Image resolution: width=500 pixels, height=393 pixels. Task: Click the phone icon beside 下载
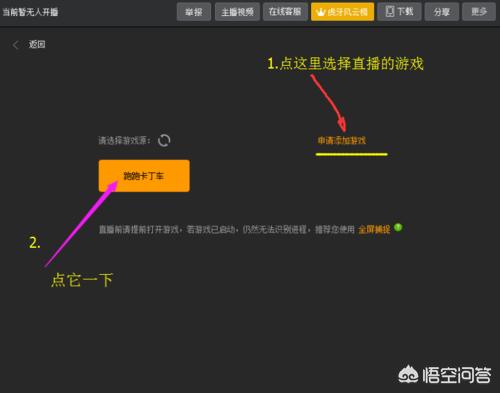[x=389, y=12]
